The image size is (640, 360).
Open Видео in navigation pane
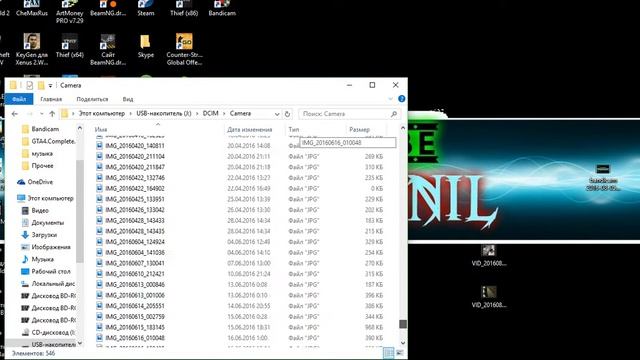click(x=35, y=211)
